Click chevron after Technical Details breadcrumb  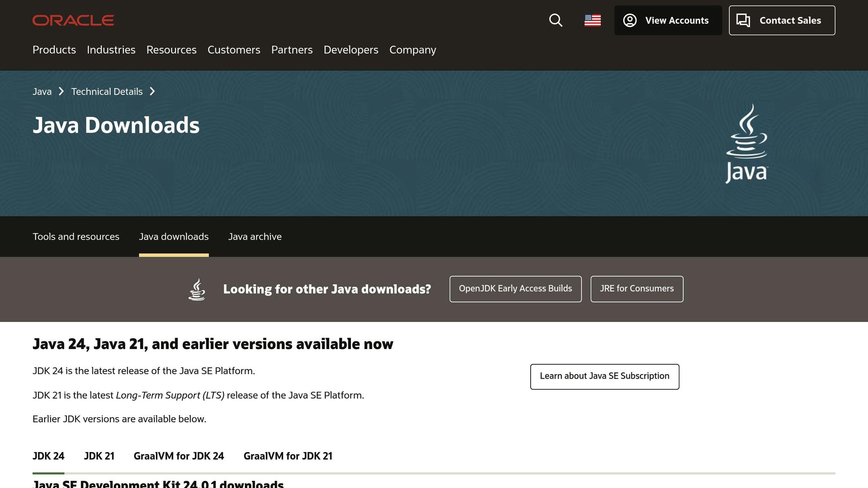coord(153,91)
